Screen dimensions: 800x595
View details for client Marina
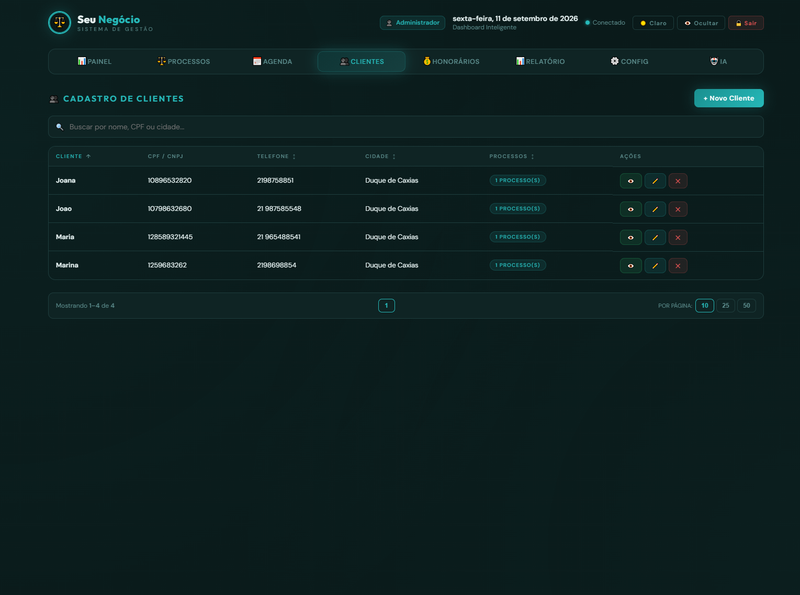click(631, 266)
